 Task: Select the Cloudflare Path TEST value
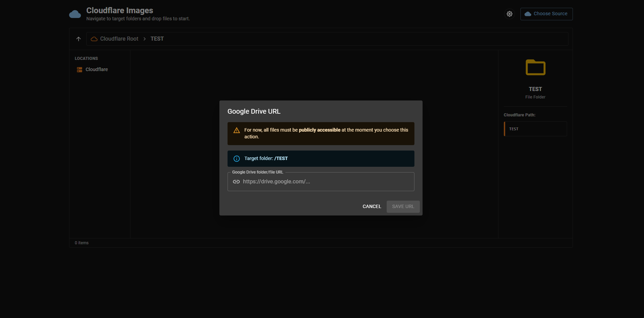click(535, 129)
